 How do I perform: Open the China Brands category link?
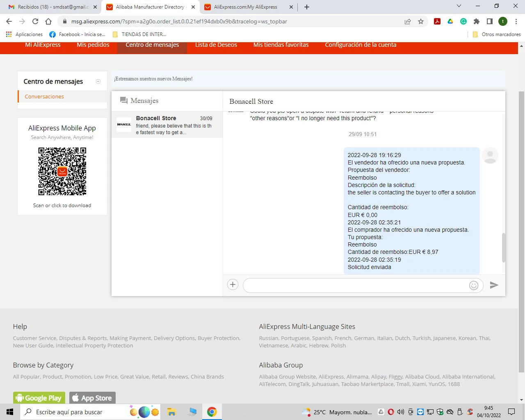pos(207,377)
